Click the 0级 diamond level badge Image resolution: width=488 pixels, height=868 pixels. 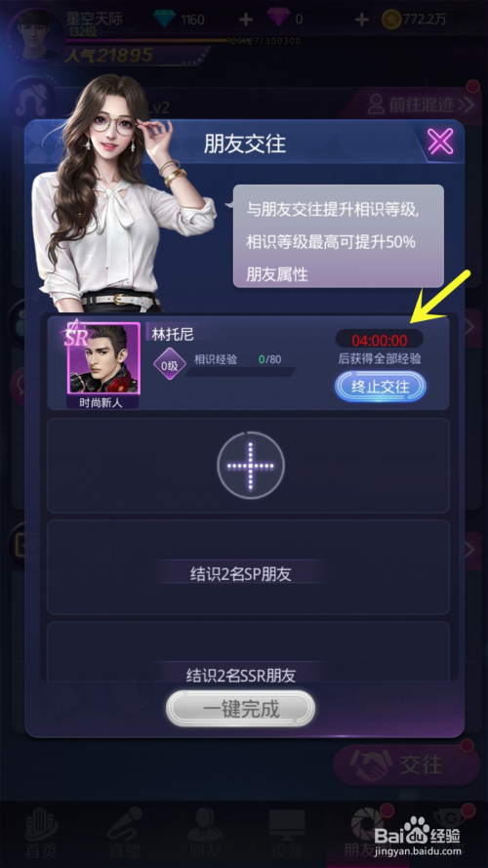(169, 366)
